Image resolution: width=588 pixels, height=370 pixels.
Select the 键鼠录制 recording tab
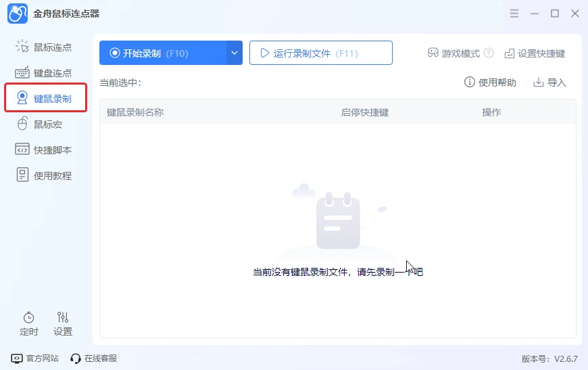pos(45,98)
